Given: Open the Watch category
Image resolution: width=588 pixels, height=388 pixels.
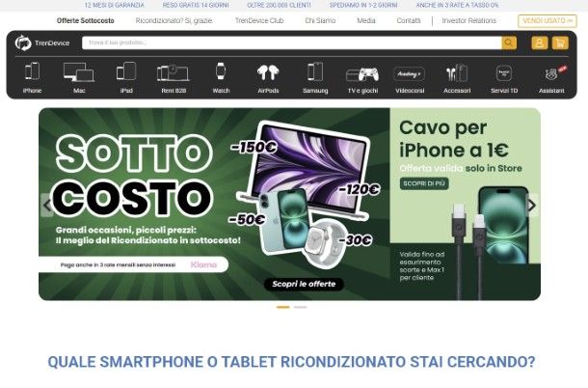Looking at the screenshot, I should (221, 78).
